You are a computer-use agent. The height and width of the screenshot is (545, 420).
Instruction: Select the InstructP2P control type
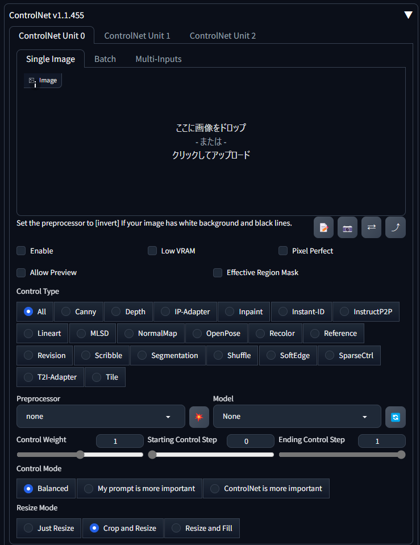coord(366,312)
